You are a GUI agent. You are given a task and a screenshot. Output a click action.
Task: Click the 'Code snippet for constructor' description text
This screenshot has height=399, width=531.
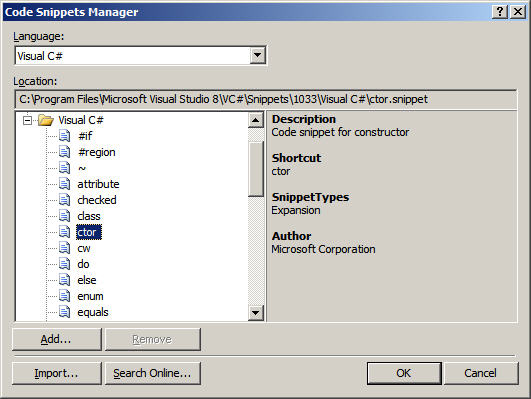340,132
